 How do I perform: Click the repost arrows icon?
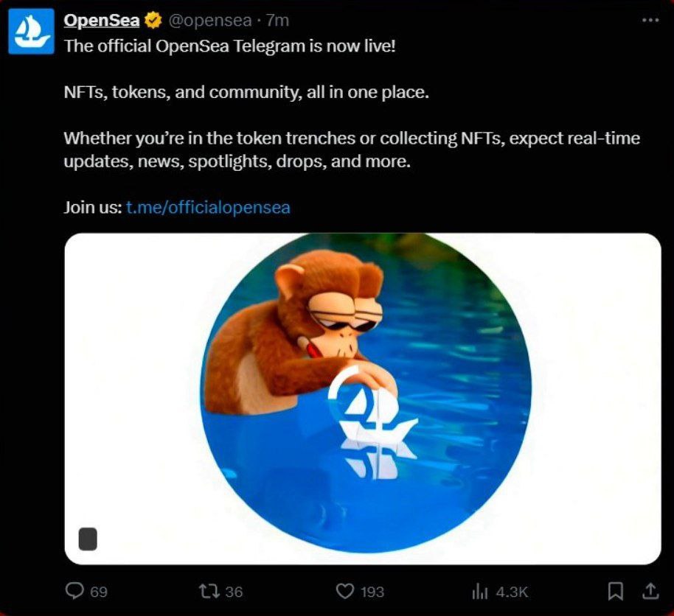tap(209, 591)
